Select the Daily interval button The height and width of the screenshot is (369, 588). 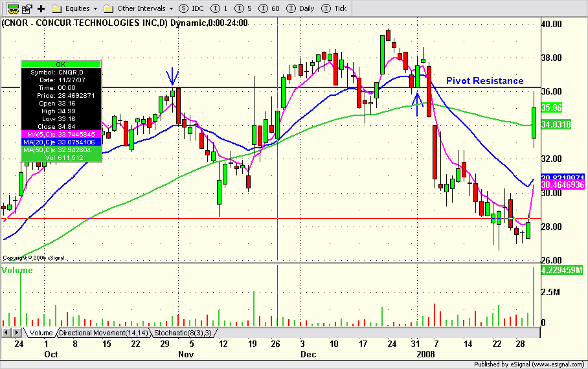pyautogui.click(x=300, y=8)
